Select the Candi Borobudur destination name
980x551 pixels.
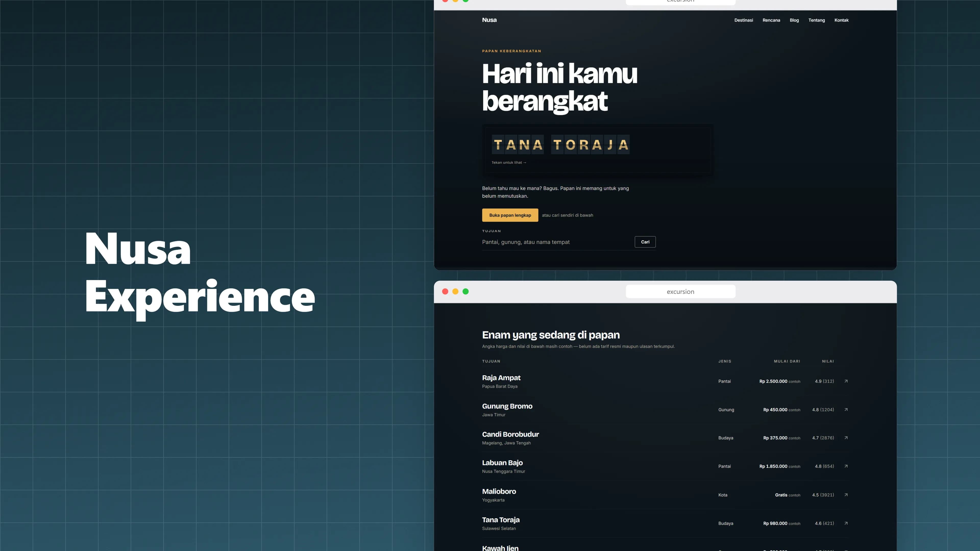point(510,434)
